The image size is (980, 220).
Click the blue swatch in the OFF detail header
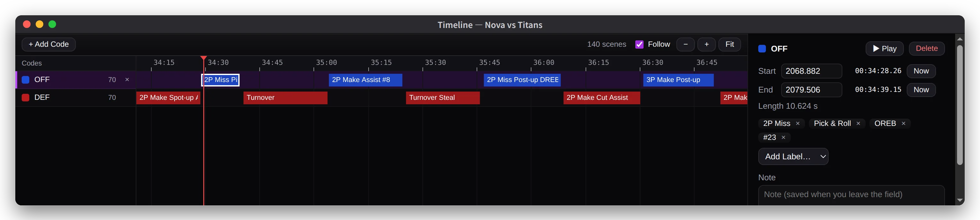(762, 49)
